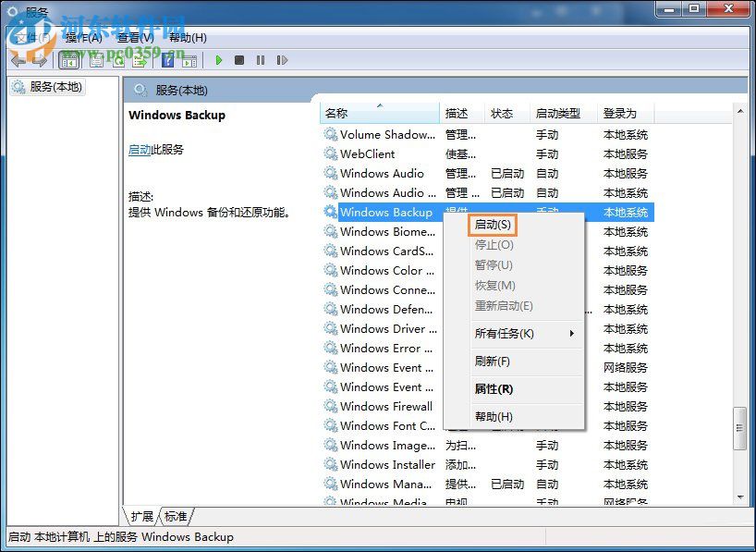The image size is (756, 552).
Task: Toggle the console tree pane icon
Action: click(x=69, y=60)
